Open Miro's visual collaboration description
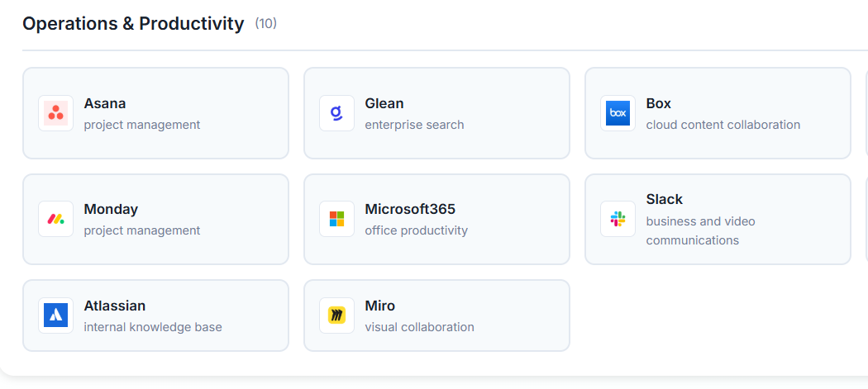This screenshot has height=389, width=868. coord(419,327)
